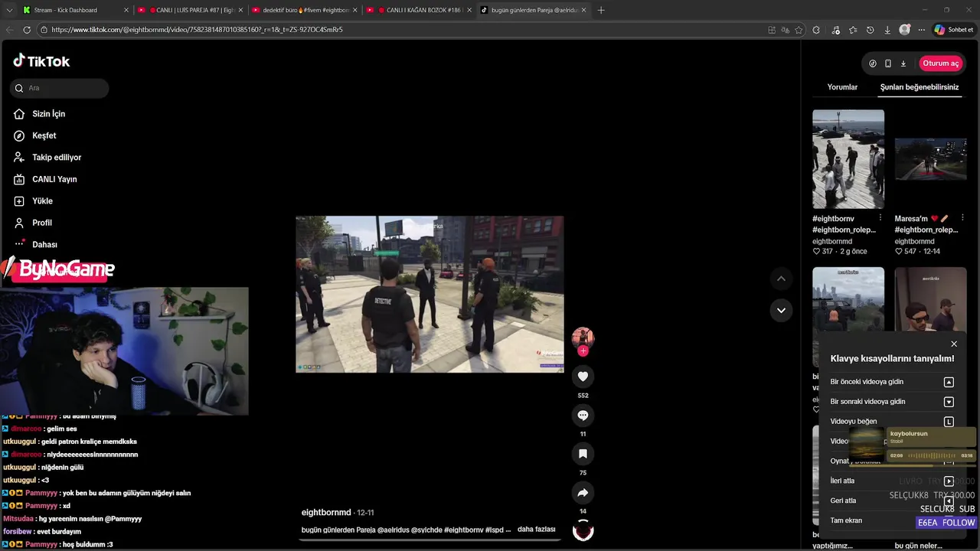
Task: Open browser settings and more menu
Action: 922,30
